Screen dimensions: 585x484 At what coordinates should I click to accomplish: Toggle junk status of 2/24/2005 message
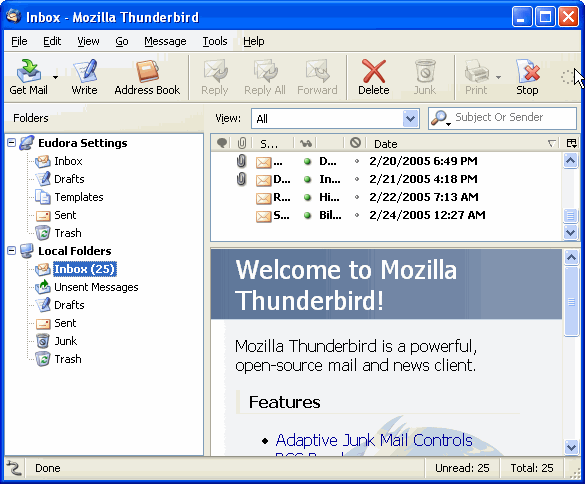(x=357, y=215)
